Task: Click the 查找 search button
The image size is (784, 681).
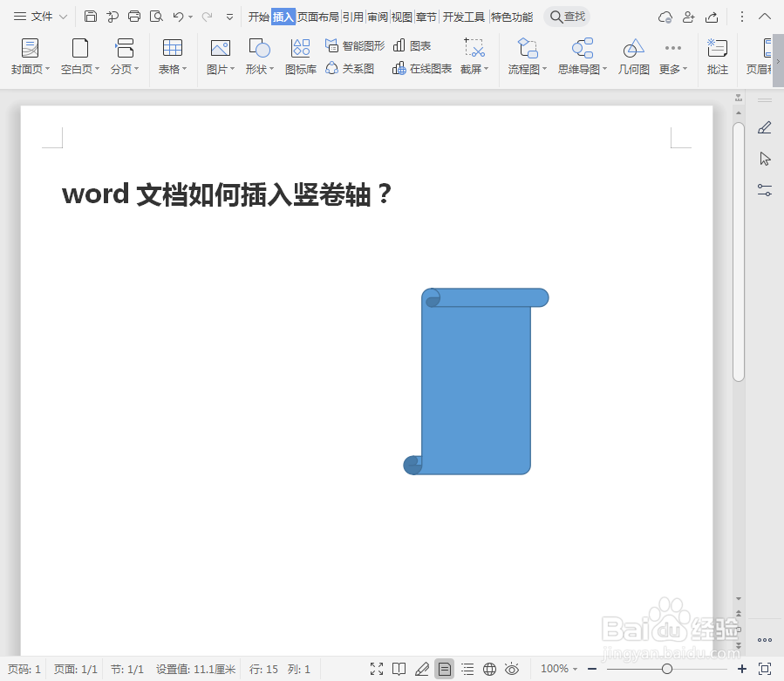Action: [x=566, y=16]
